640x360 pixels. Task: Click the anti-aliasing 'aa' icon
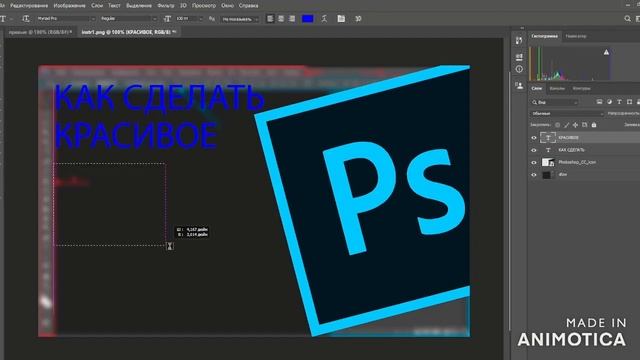click(211, 19)
